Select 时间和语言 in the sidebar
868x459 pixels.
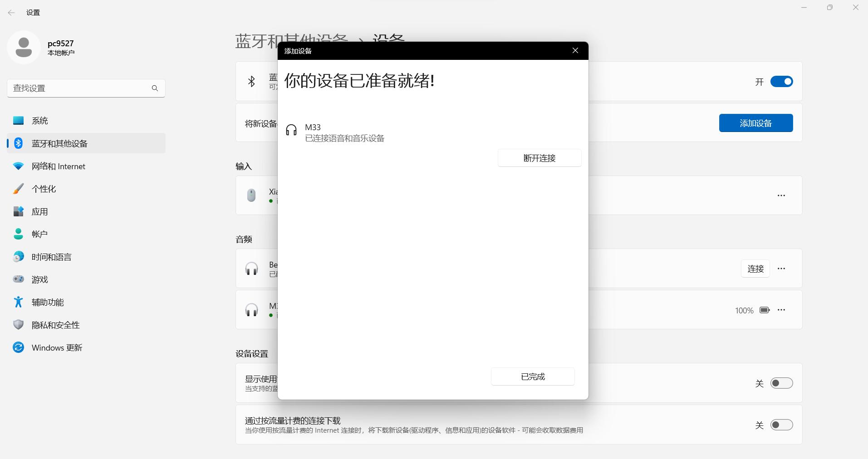click(x=51, y=256)
